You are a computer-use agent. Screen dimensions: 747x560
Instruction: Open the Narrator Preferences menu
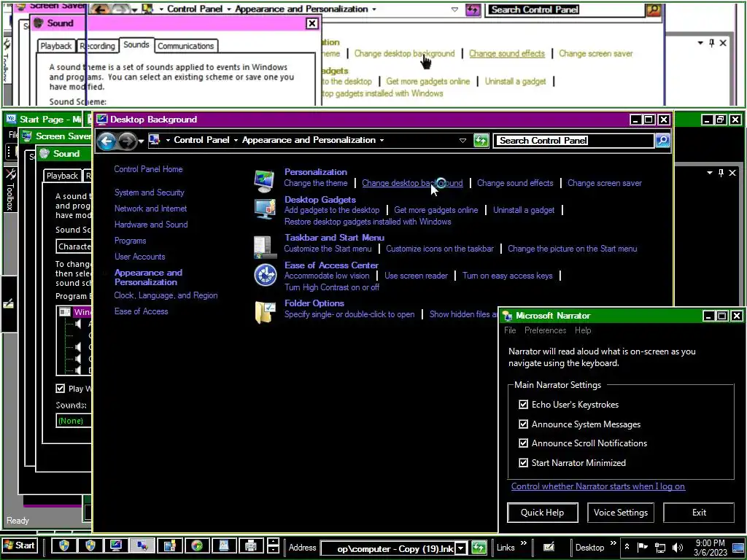pyautogui.click(x=545, y=330)
